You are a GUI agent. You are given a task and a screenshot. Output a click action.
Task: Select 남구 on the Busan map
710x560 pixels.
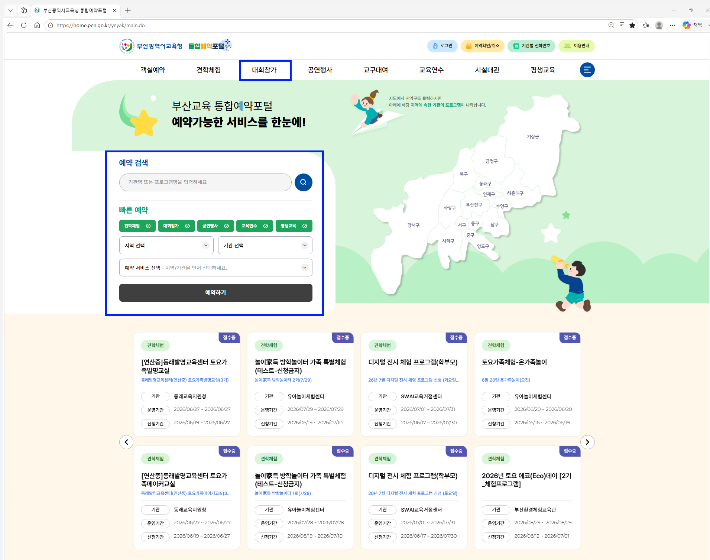tap(494, 225)
